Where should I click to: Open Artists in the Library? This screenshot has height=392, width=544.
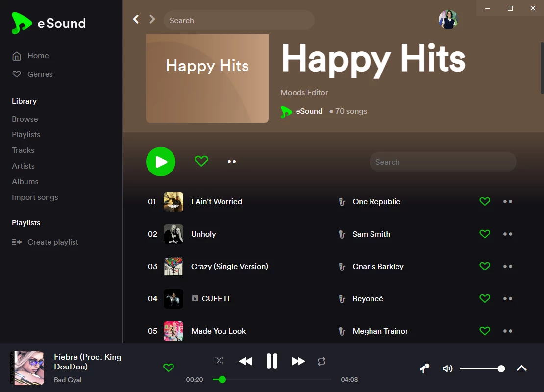click(23, 166)
